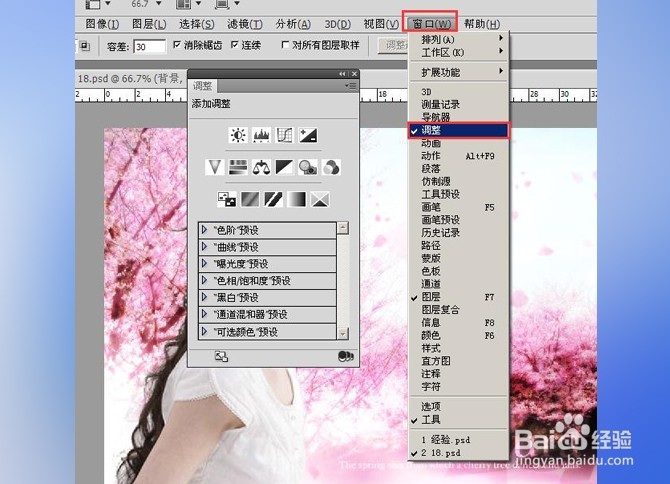Open the 图像(I) menu

pyautogui.click(x=102, y=24)
